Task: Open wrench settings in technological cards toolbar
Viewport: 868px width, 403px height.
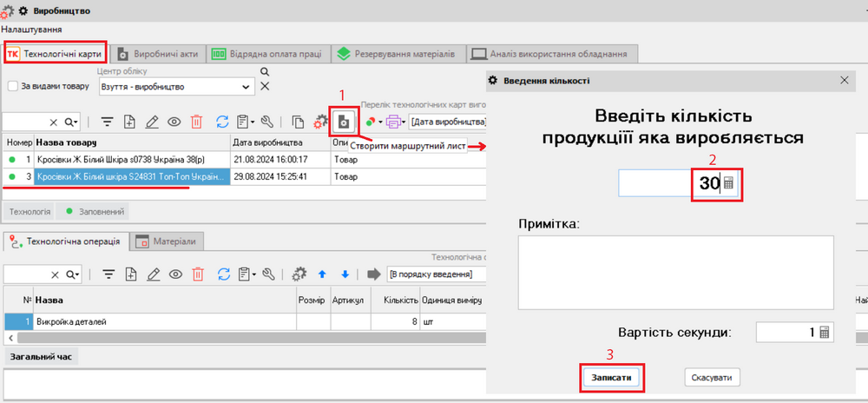Action: point(266,122)
